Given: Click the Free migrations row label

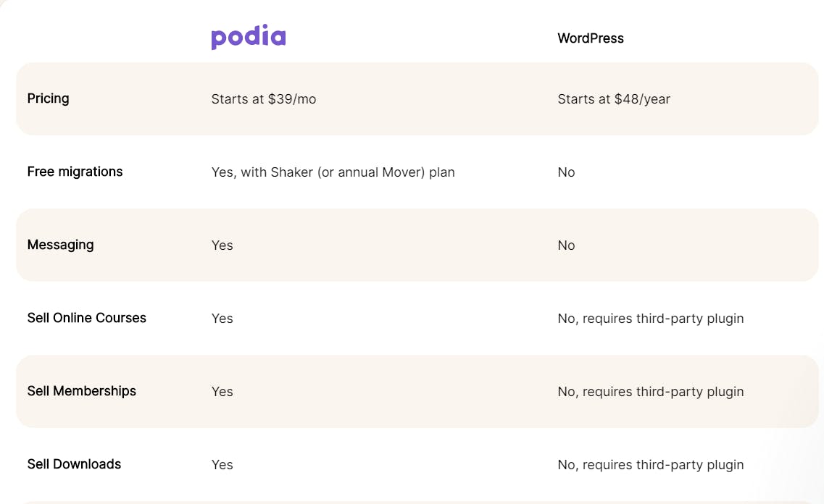Looking at the screenshot, I should tap(75, 172).
